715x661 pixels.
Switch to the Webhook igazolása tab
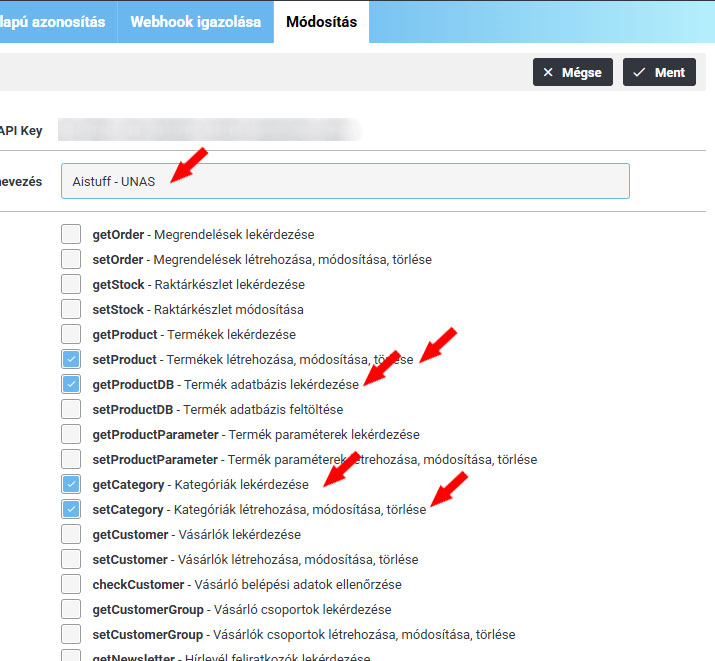pyautogui.click(x=195, y=22)
